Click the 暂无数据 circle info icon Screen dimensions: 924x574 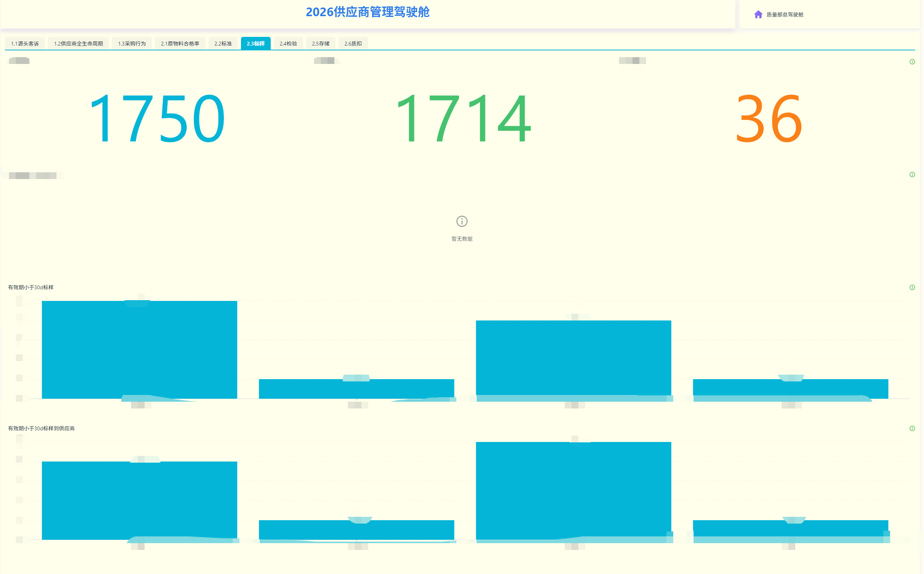(462, 221)
